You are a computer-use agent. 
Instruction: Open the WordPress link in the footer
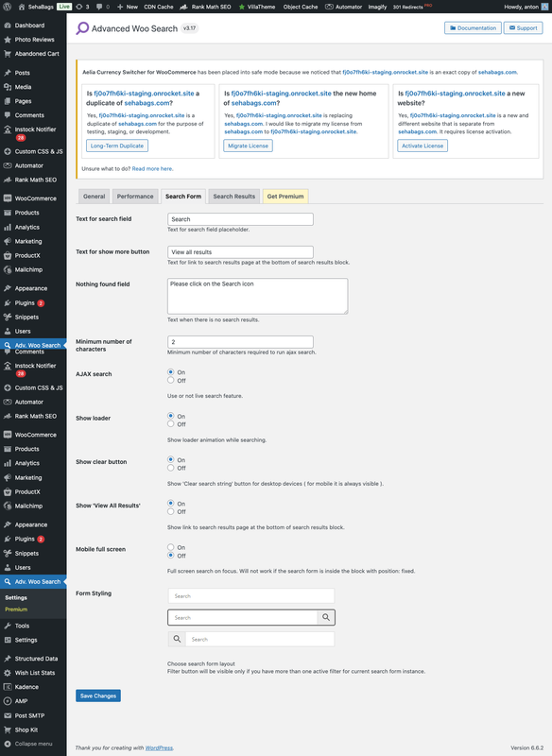[159, 747]
